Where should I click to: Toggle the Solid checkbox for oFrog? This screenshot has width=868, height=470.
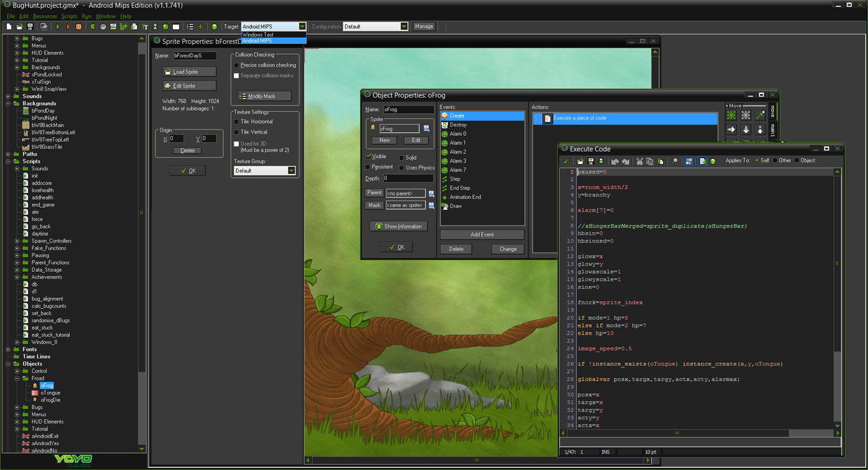(x=401, y=158)
